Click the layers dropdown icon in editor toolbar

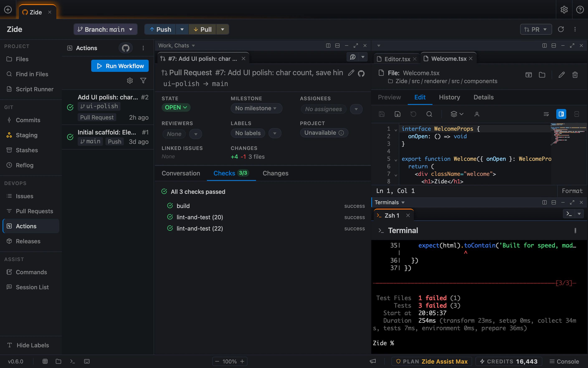click(457, 114)
